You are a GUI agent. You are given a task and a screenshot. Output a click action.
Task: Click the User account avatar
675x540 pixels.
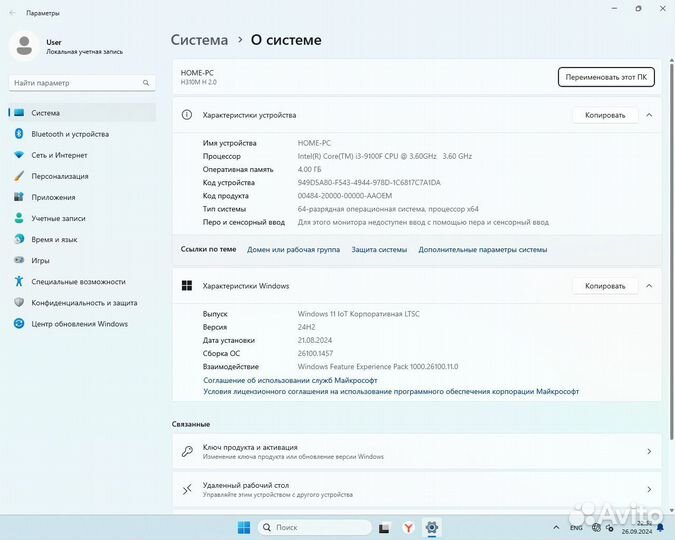point(24,46)
